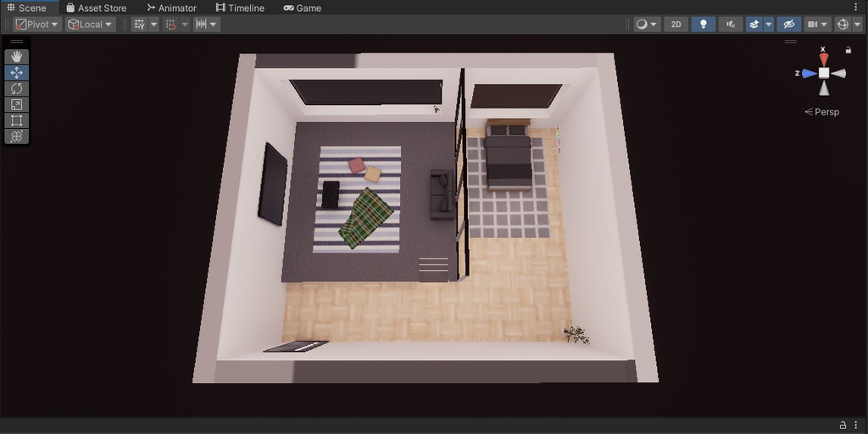Open grid visibility options dropdown
The height and width of the screenshot is (434, 868).
pos(154,25)
